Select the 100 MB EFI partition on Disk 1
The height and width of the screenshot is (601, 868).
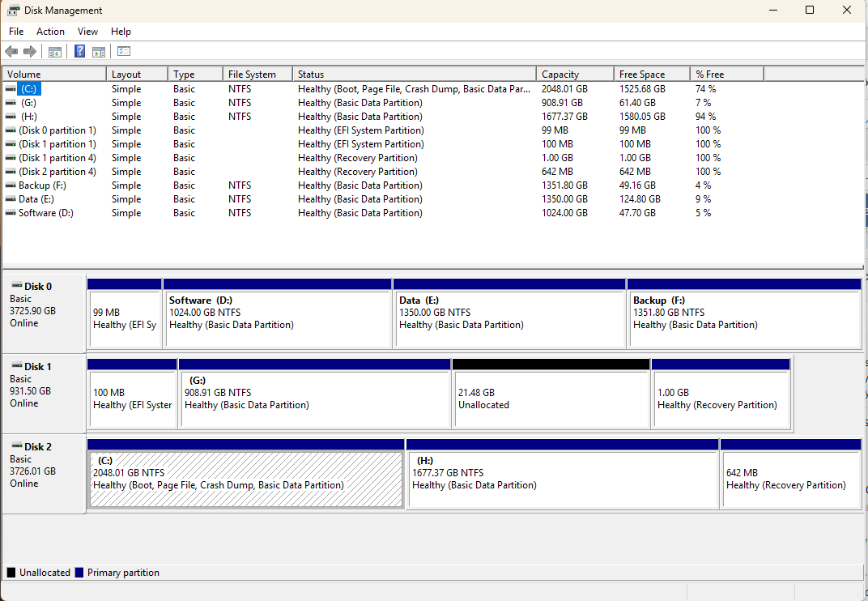pos(132,394)
